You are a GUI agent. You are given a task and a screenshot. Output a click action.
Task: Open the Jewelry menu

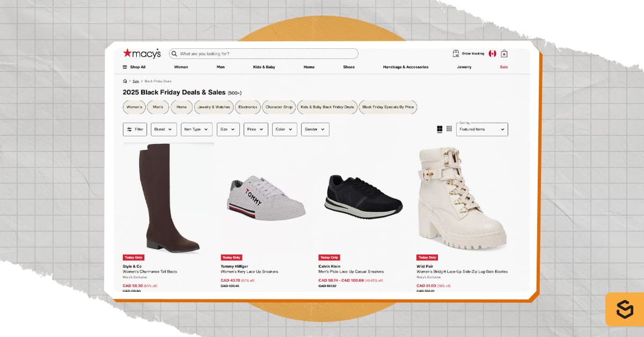pyautogui.click(x=464, y=67)
